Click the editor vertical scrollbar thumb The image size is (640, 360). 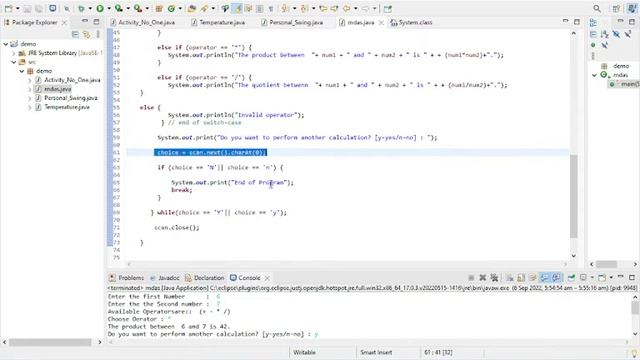[x=573, y=196]
